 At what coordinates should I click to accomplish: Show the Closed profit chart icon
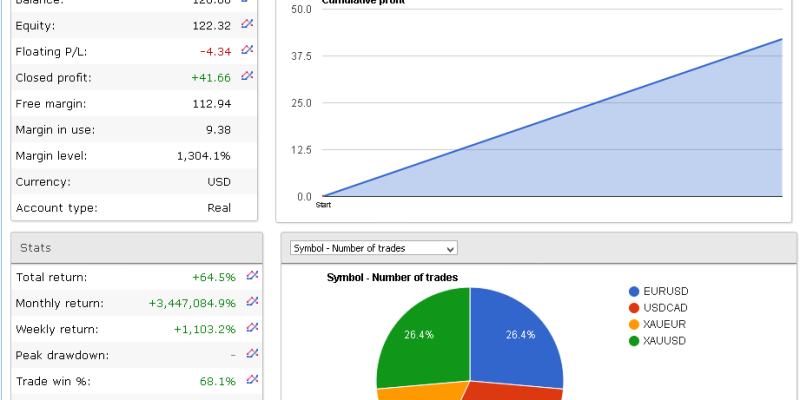[x=248, y=76]
